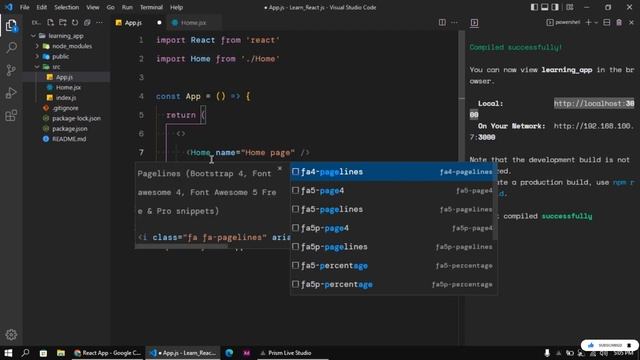
Task: Split the editor to the right
Action: pos(442,22)
